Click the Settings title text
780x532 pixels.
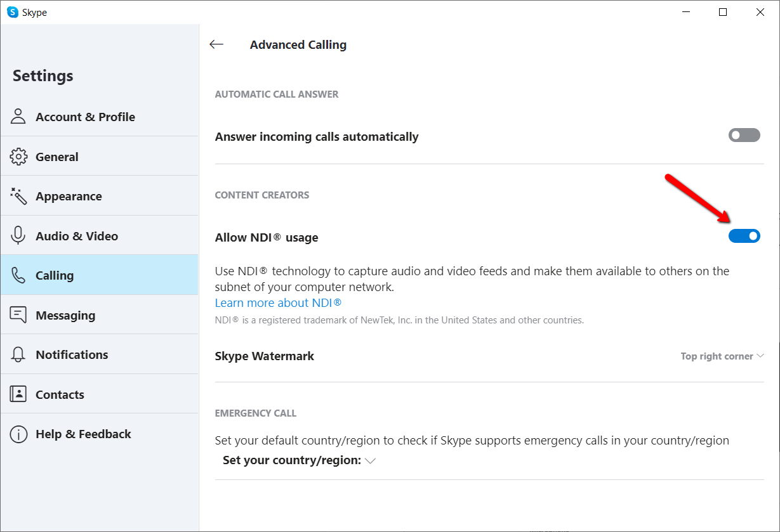click(43, 76)
